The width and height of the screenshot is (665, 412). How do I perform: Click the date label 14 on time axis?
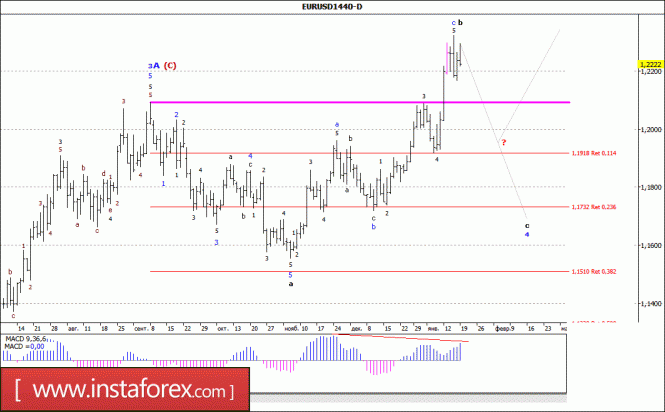coord(21,328)
